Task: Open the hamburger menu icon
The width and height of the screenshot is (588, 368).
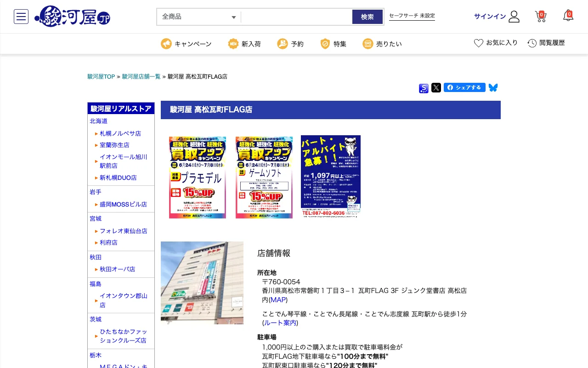Action: click(x=21, y=17)
